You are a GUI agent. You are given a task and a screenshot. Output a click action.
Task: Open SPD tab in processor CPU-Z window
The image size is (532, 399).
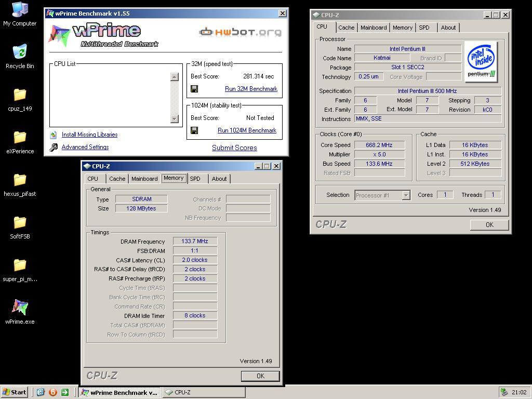(x=424, y=28)
